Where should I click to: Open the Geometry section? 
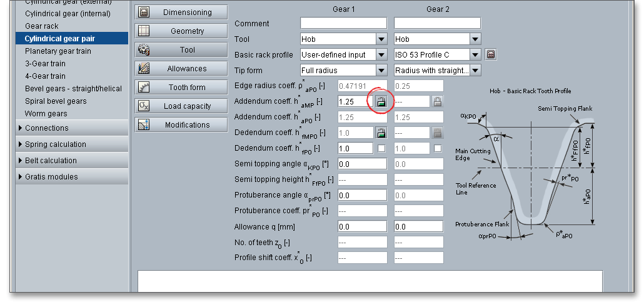(x=181, y=31)
